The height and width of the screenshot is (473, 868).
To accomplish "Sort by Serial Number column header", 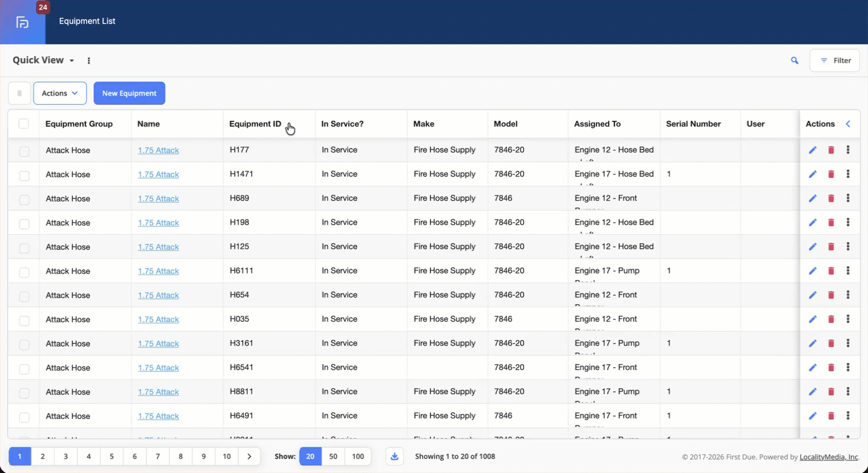I will point(693,124).
